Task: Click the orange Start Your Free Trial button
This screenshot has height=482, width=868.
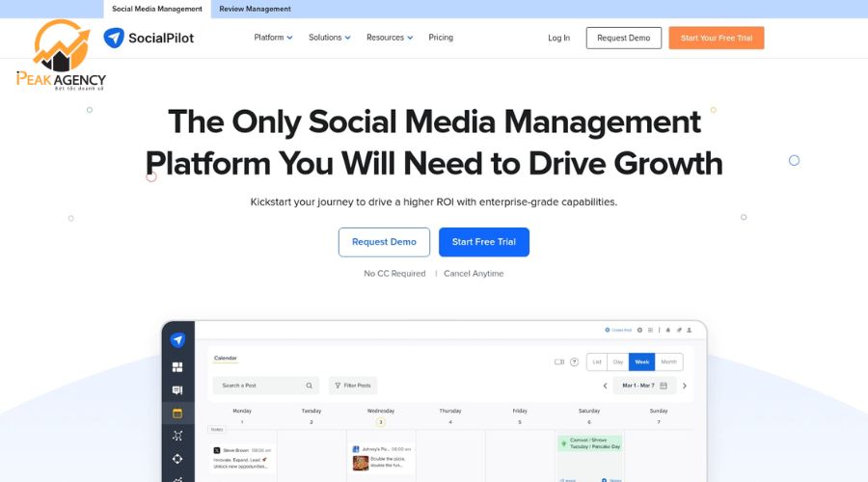Action: click(x=717, y=39)
